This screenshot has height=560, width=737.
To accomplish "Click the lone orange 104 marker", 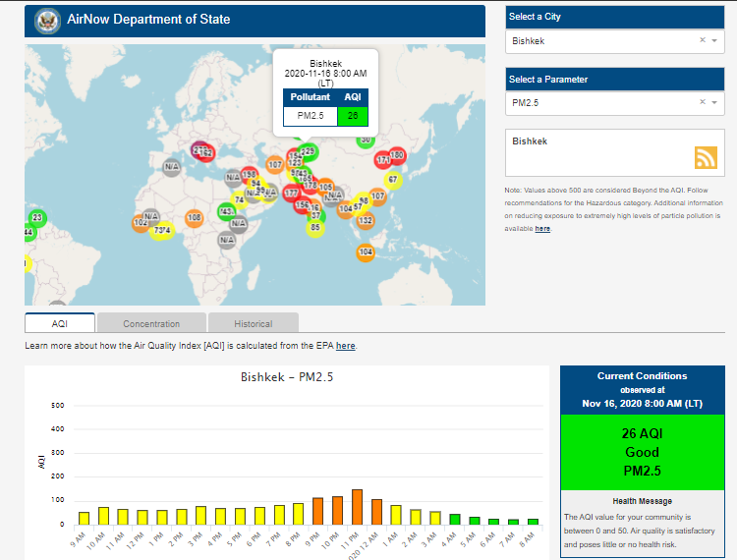I will [x=366, y=252].
